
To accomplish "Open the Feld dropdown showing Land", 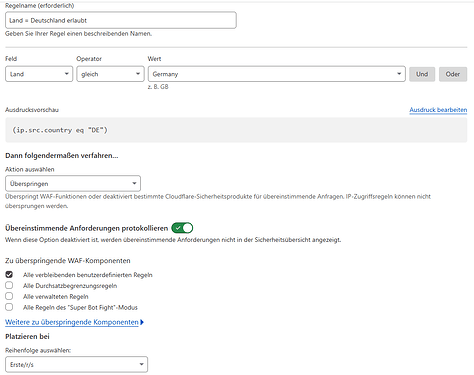I will 39,74.
